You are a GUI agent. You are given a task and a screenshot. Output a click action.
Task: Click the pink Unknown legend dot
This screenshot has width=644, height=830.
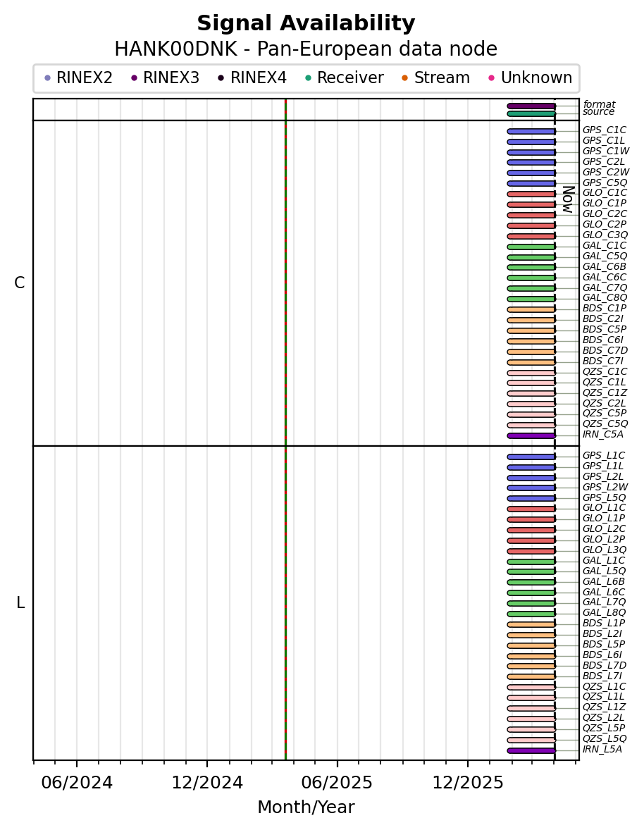tap(492, 78)
